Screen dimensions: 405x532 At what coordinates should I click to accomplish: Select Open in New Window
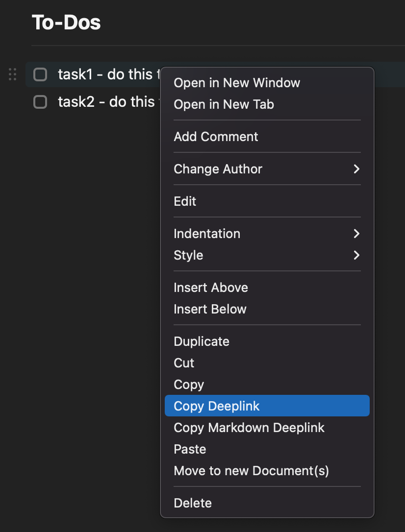[x=237, y=83]
